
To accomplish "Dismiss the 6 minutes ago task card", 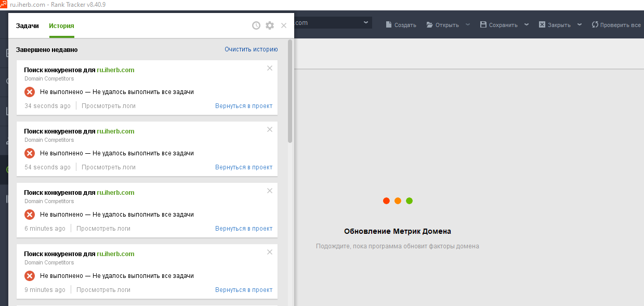I will tap(269, 191).
